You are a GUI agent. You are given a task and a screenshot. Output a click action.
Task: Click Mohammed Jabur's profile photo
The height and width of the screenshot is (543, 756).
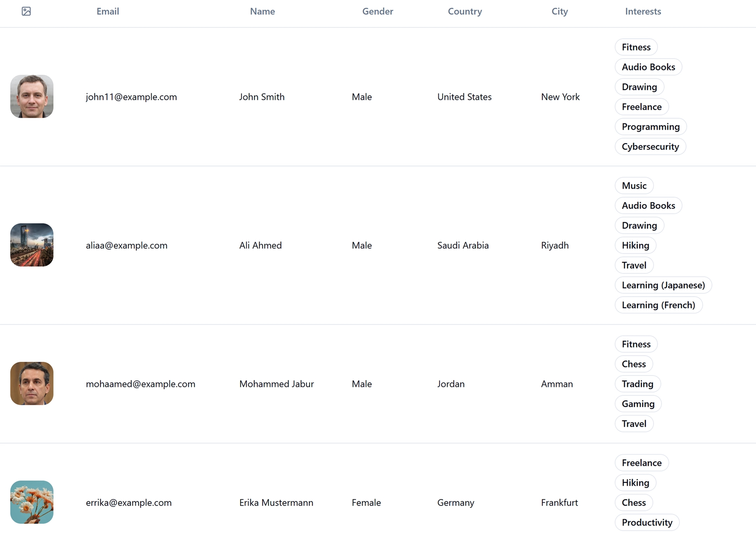pos(32,383)
